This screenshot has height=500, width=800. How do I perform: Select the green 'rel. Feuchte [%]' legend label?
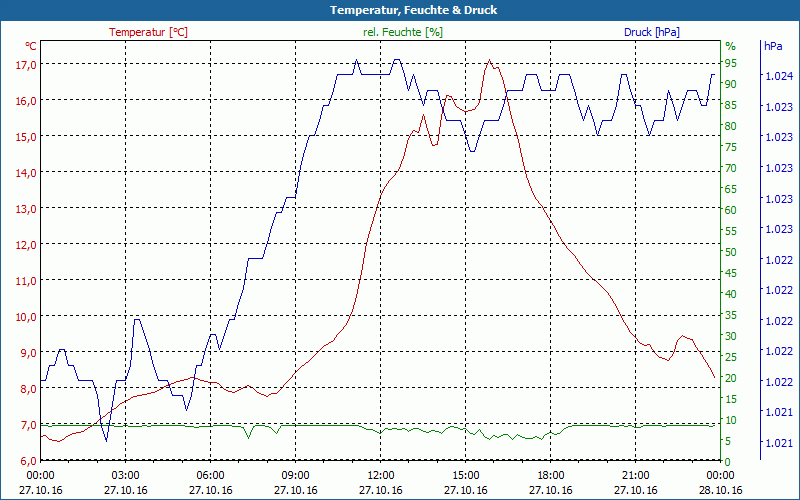click(403, 32)
